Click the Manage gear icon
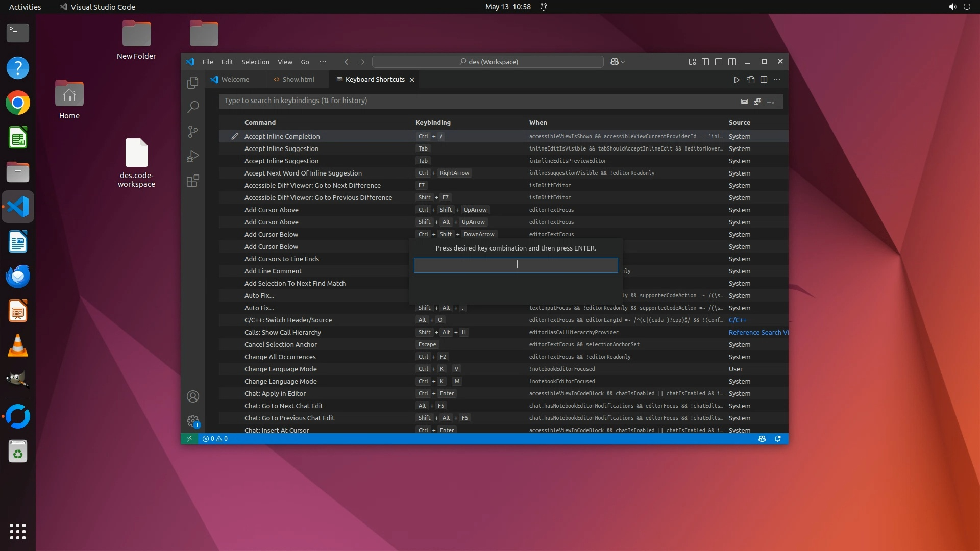 pos(192,421)
